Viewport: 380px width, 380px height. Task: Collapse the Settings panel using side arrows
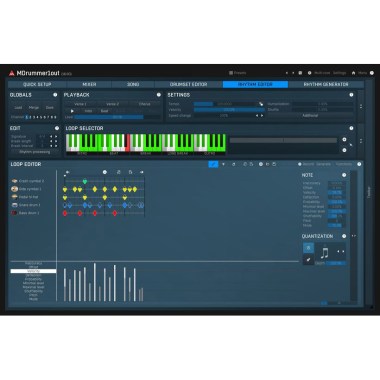click(x=361, y=106)
